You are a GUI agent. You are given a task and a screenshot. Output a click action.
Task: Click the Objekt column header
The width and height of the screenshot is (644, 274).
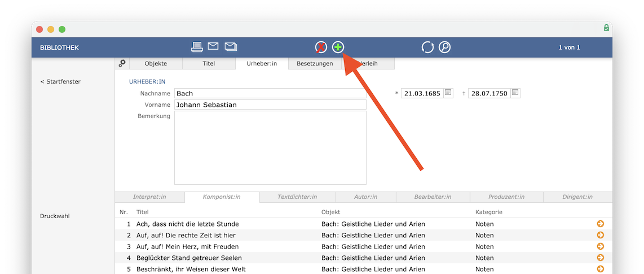click(x=330, y=212)
